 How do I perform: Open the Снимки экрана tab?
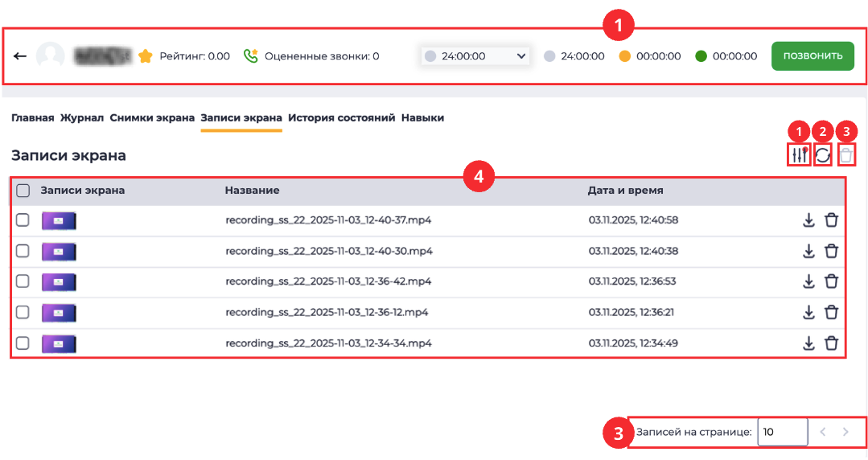point(152,118)
